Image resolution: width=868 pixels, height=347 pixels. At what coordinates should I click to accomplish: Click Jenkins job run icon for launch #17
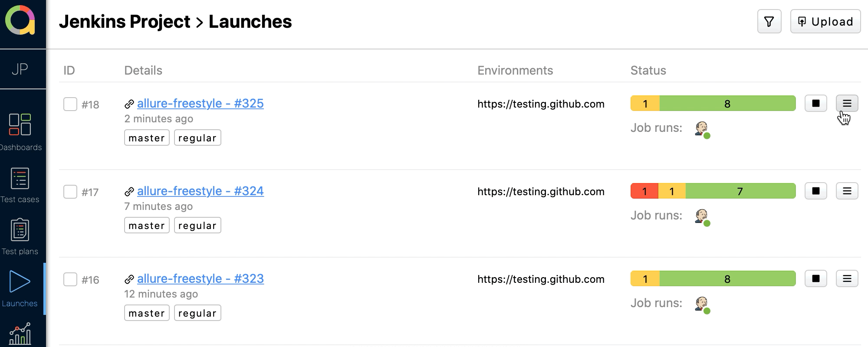click(702, 216)
